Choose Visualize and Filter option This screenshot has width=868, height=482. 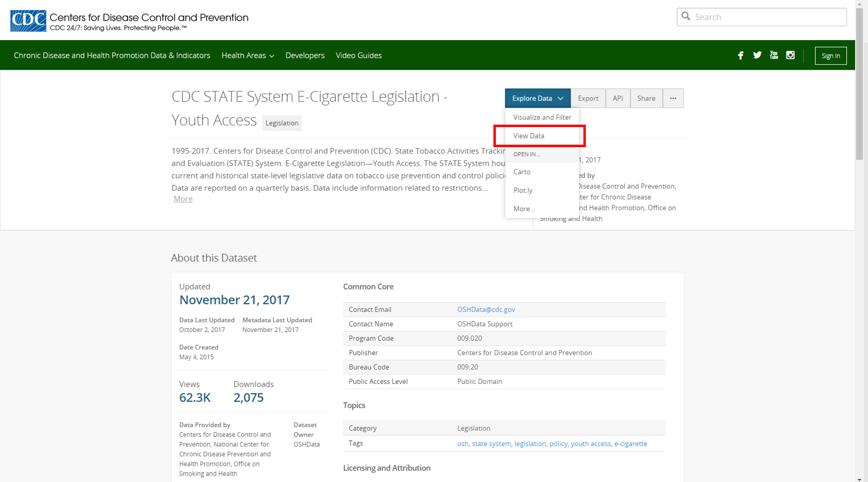click(x=542, y=117)
